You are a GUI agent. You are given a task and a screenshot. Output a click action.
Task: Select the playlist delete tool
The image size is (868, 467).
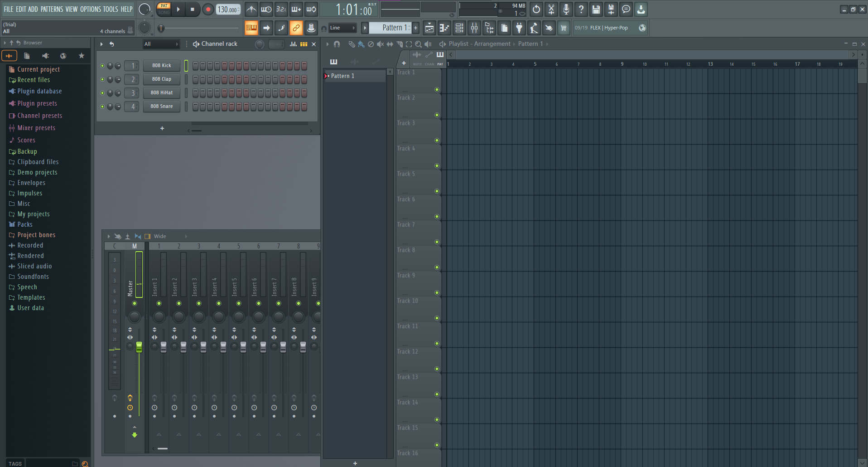pyautogui.click(x=371, y=44)
